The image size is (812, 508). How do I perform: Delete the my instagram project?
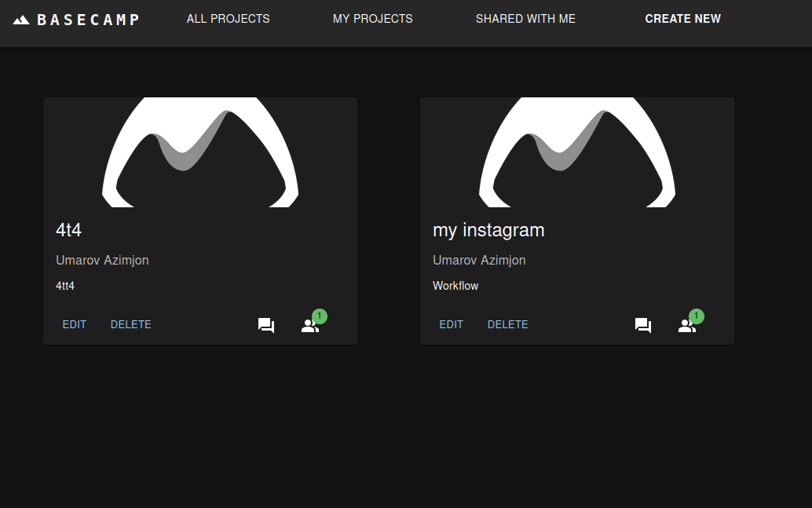pos(507,324)
